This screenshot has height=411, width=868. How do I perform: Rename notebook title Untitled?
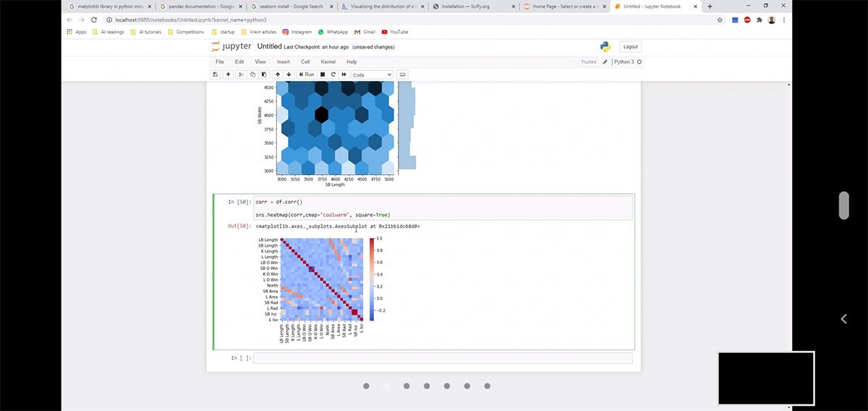click(269, 46)
